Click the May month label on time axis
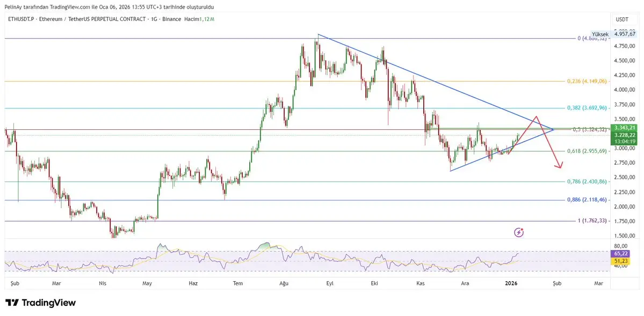This screenshot has height=316, width=644. (x=147, y=283)
